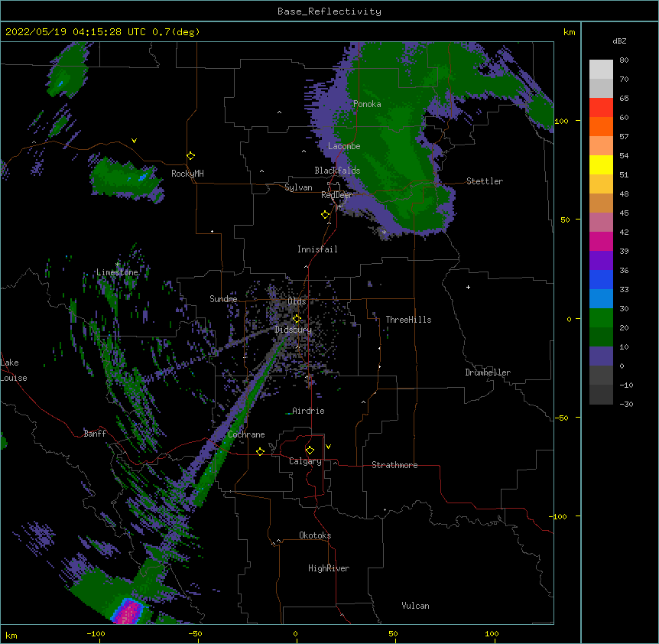
Task: Select the Vulcan label
Action: coord(415,606)
